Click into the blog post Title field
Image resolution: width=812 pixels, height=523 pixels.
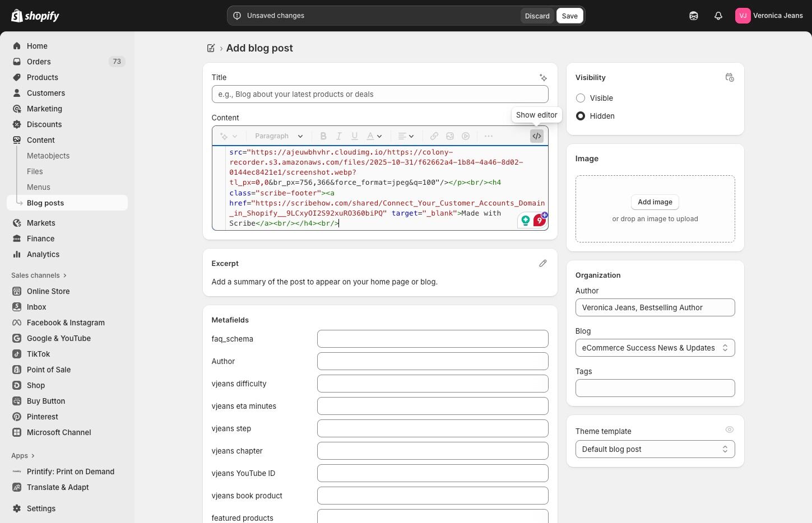(x=379, y=94)
